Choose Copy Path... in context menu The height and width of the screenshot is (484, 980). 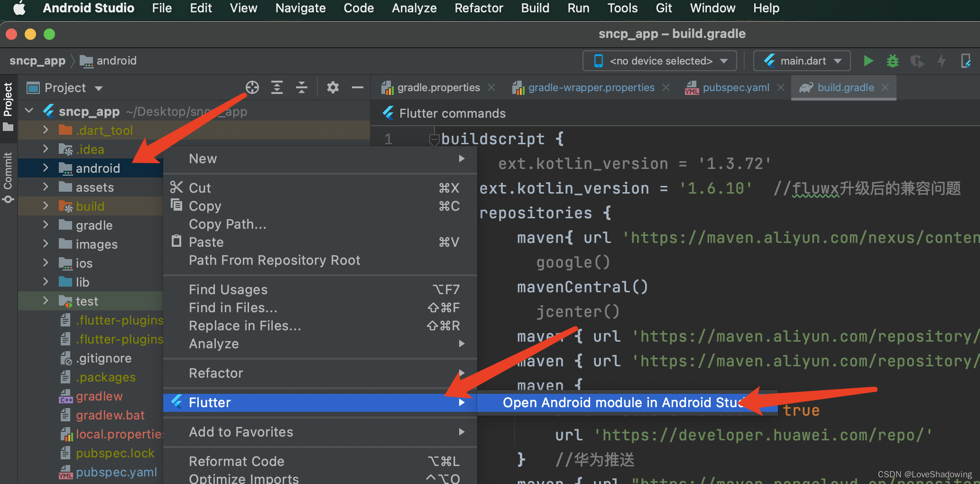coord(320,224)
